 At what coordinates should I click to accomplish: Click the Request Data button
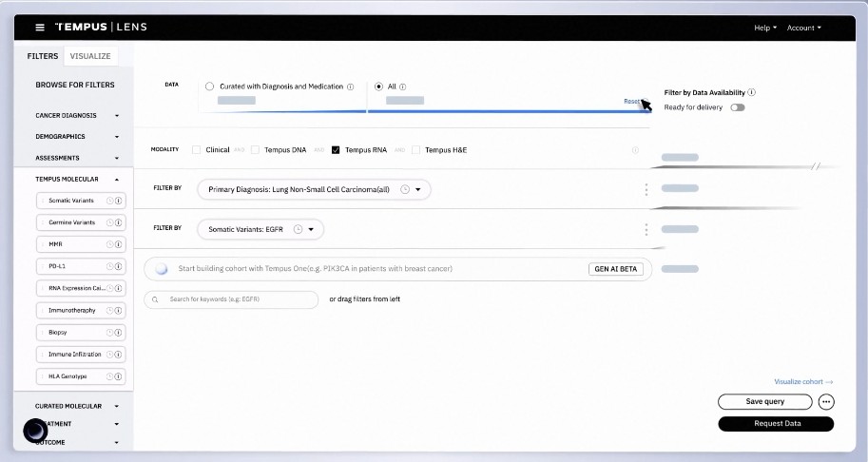pos(776,423)
